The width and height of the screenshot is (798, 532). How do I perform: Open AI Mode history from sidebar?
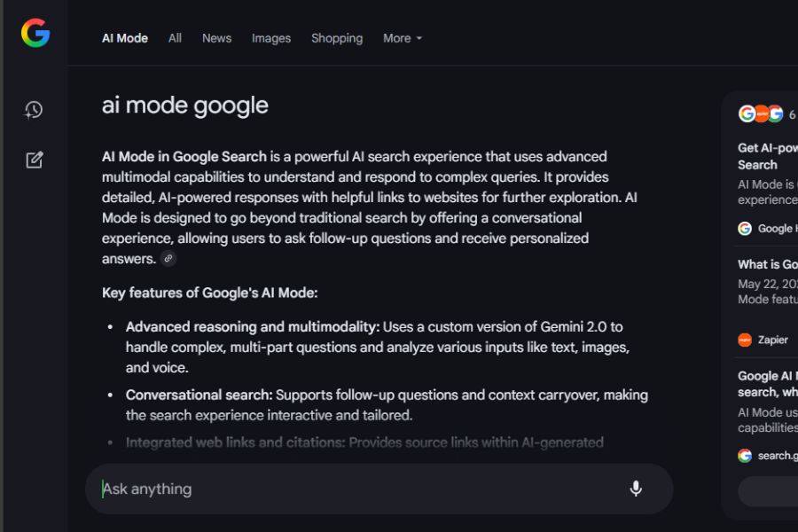(x=34, y=110)
